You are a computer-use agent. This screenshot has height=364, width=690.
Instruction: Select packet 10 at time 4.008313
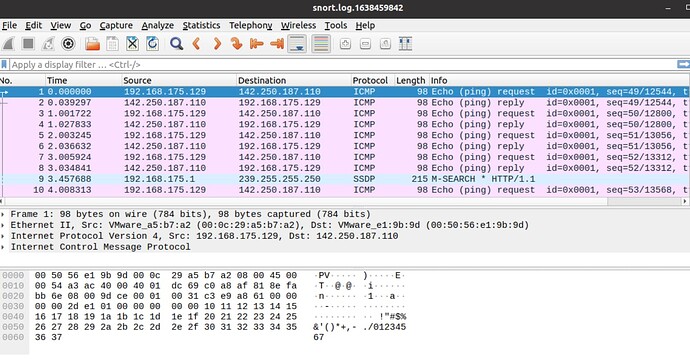coord(345,190)
